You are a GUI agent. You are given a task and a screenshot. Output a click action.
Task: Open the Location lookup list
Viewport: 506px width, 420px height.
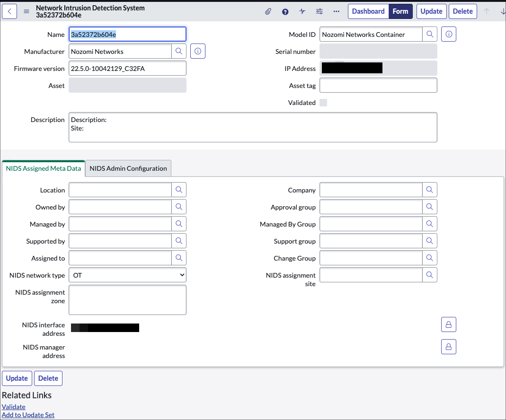(179, 190)
